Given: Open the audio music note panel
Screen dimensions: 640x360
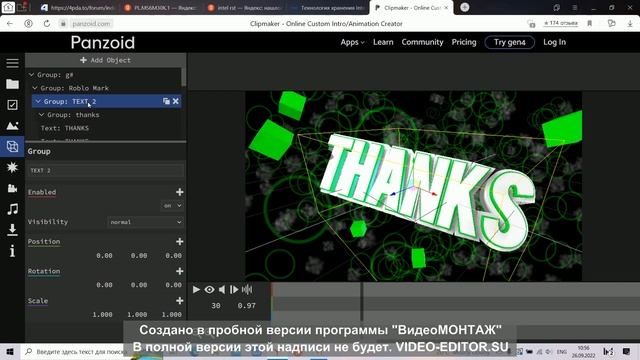Looking at the screenshot, I should coord(12,209).
